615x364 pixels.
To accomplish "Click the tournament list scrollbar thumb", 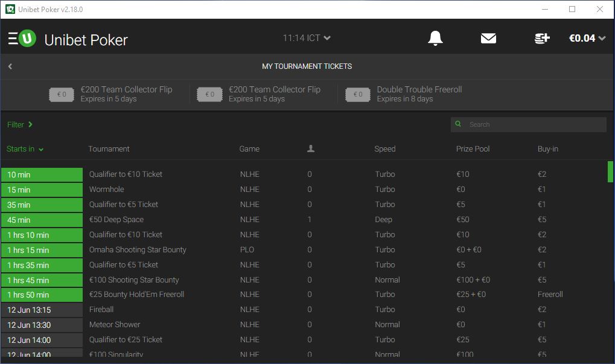I will pos(610,172).
